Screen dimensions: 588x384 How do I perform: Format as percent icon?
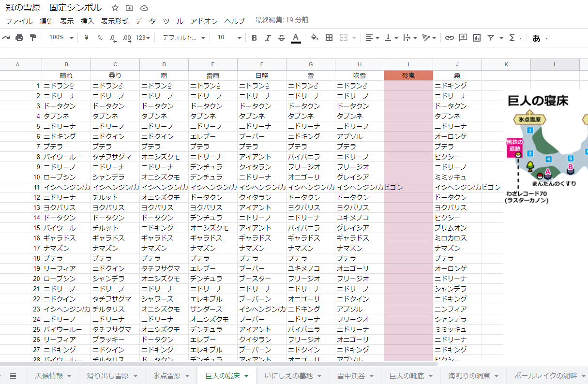[100, 38]
